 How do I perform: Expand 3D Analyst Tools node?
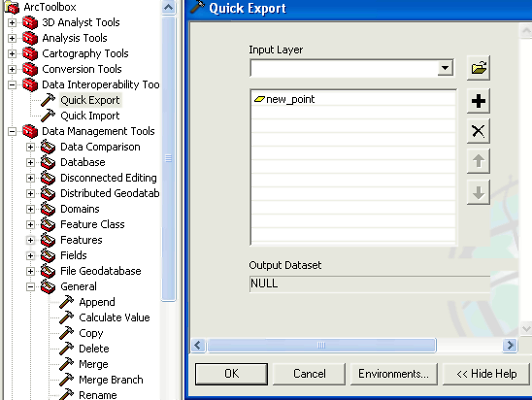coord(12,22)
